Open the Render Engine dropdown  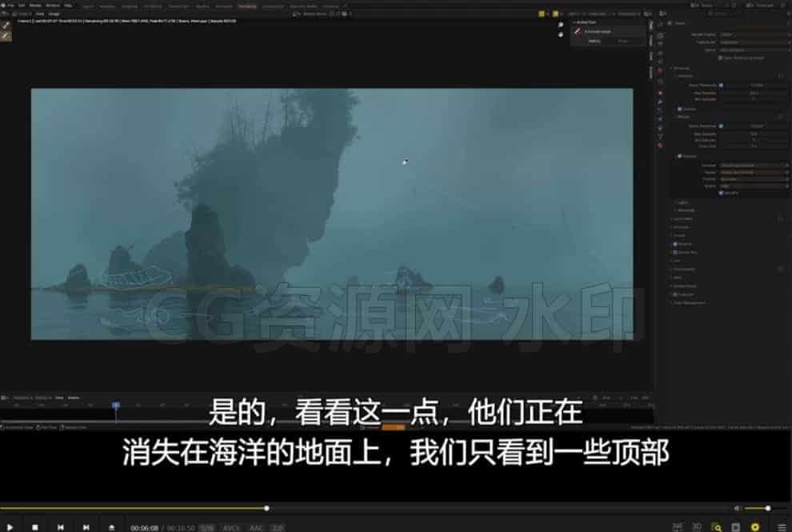tap(754, 35)
